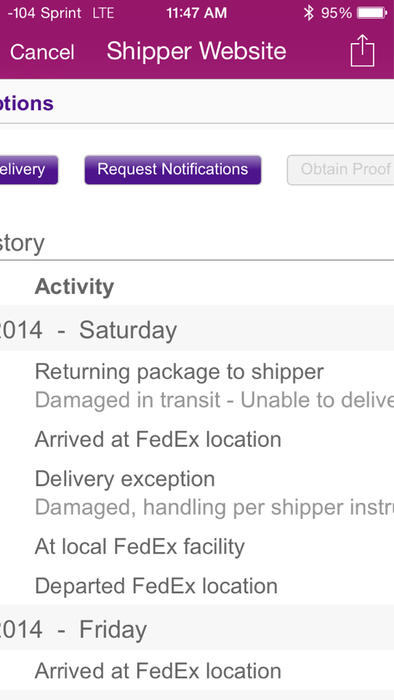394x700 pixels.
Task: Select Delivery exception activity entry
Action: pyautogui.click(x=125, y=479)
